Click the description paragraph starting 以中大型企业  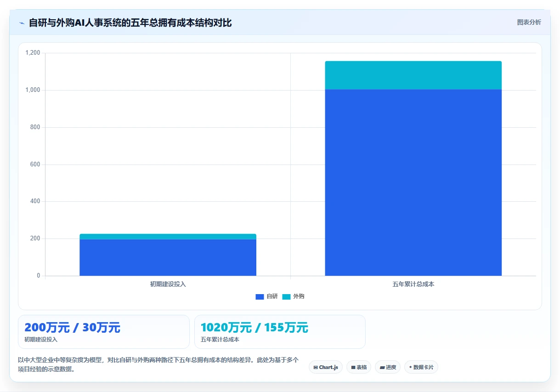coord(158,364)
